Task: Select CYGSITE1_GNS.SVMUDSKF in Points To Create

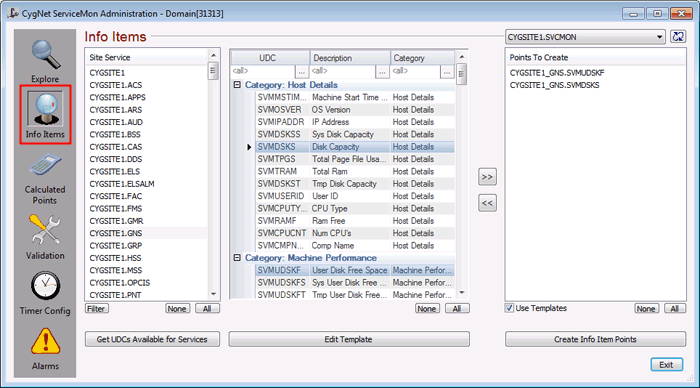Action: tap(557, 73)
